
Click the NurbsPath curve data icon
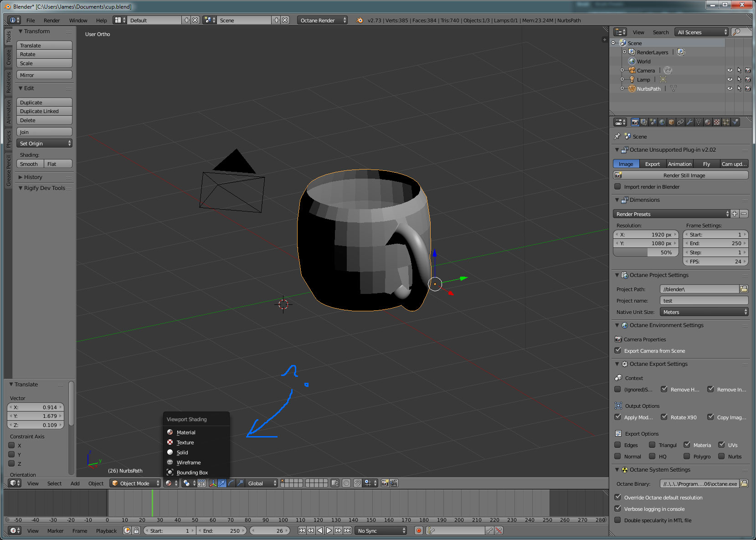(x=673, y=88)
